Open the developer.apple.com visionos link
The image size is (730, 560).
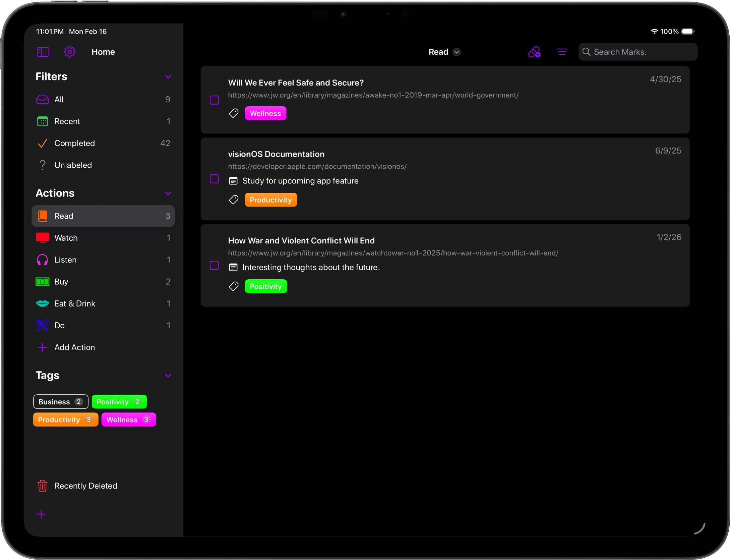click(x=317, y=167)
